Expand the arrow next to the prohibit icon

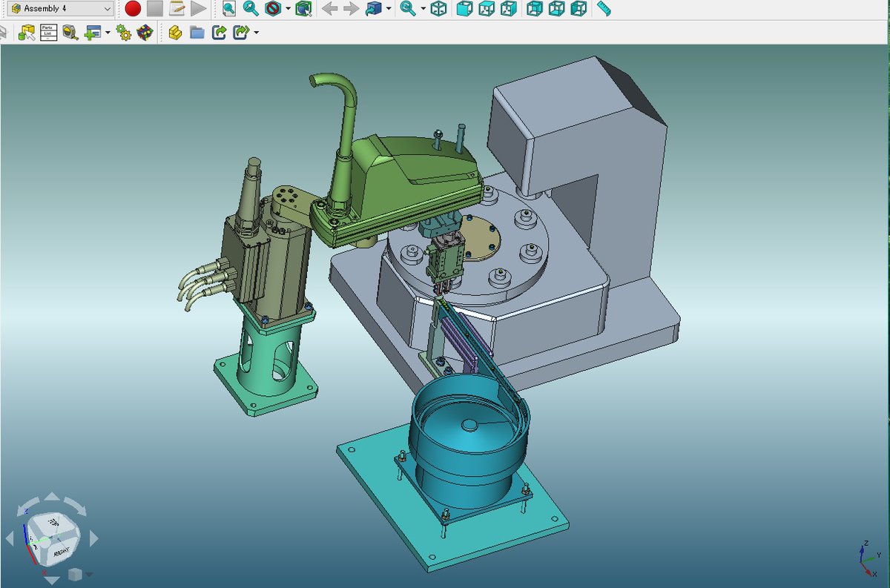pos(288,10)
